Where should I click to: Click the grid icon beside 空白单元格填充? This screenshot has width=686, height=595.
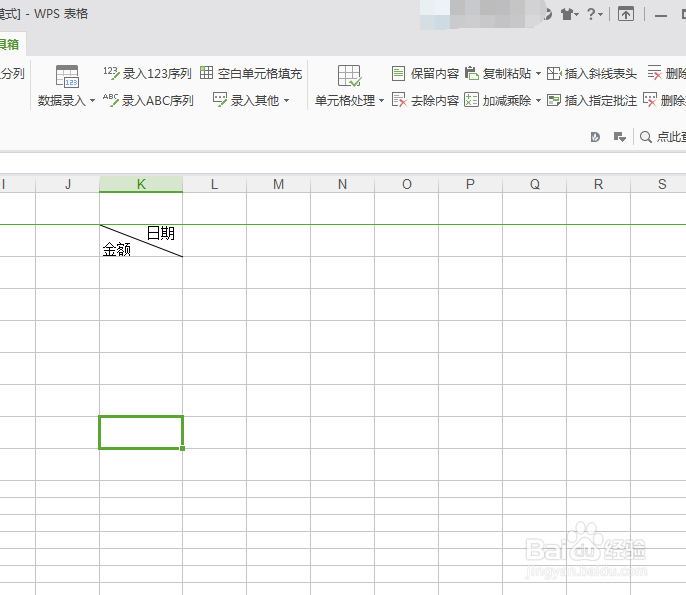coord(206,73)
